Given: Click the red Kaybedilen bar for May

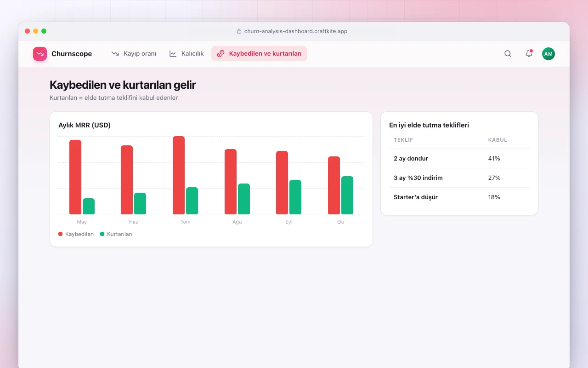Looking at the screenshot, I should point(75,177).
